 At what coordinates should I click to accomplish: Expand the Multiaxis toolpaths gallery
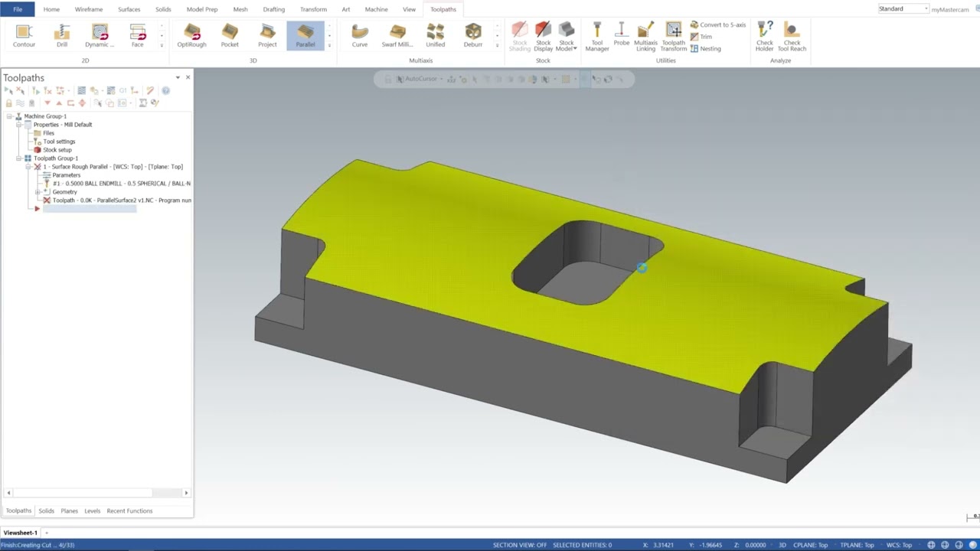coord(497,45)
